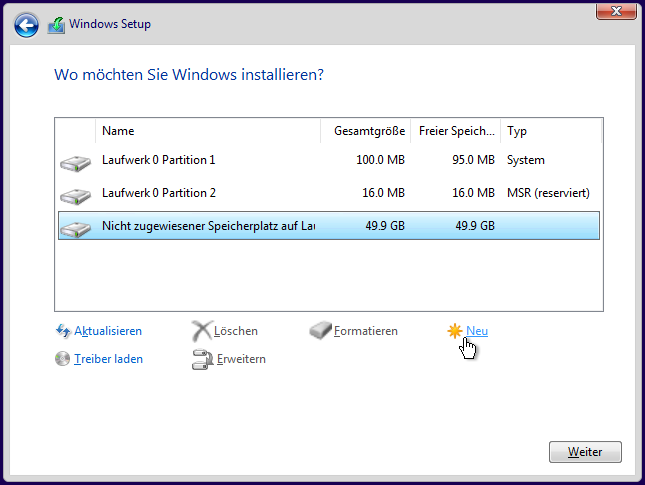Click drive icon for Laufwerk 0 Partition 1
The height and width of the screenshot is (485, 645).
pos(75,163)
